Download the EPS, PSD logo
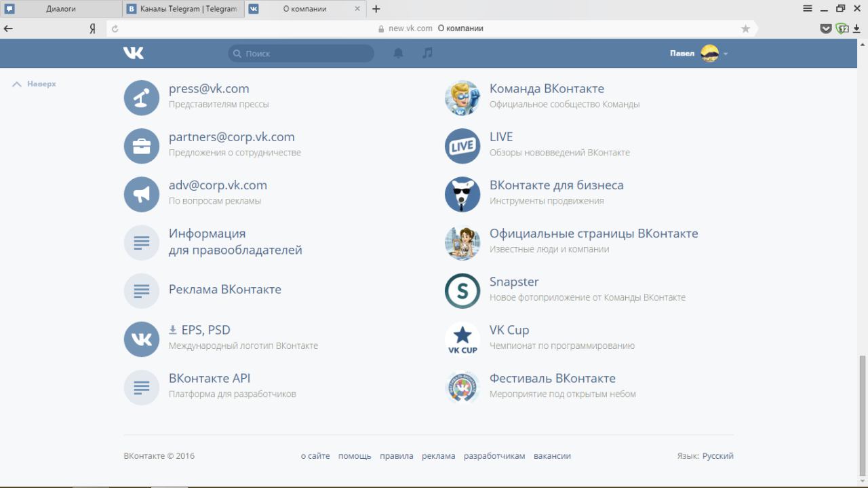 click(199, 330)
